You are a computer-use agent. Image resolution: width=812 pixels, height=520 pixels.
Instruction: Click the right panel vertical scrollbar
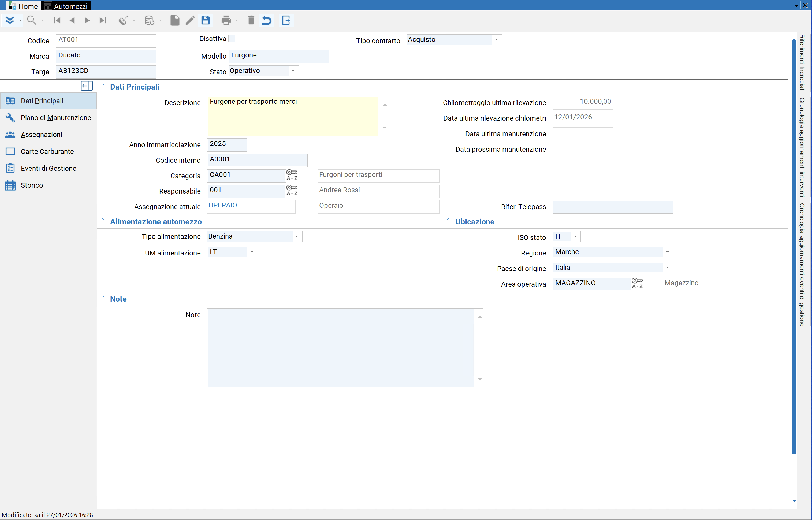[x=794, y=247]
